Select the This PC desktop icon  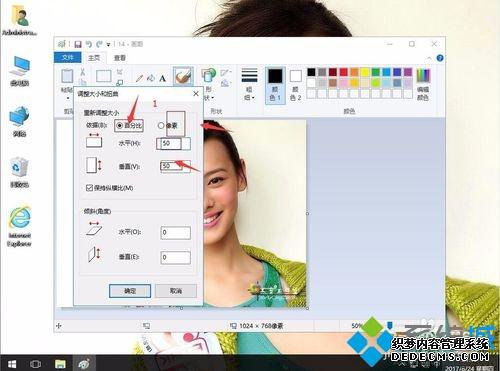pyautogui.click(x=20, y=71)
